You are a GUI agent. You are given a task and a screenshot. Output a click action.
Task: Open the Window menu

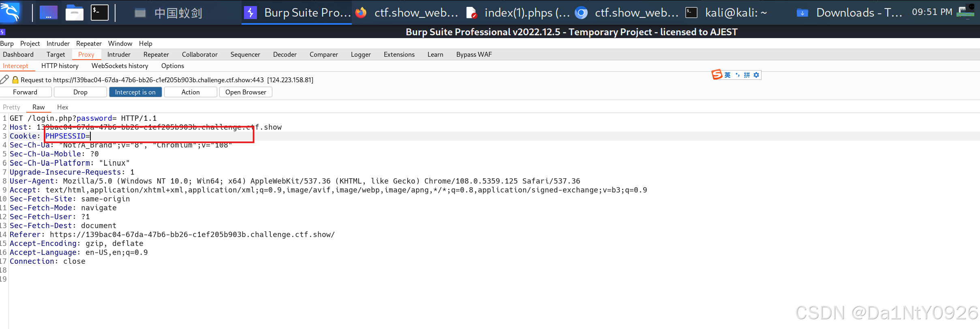coord(120,43)
